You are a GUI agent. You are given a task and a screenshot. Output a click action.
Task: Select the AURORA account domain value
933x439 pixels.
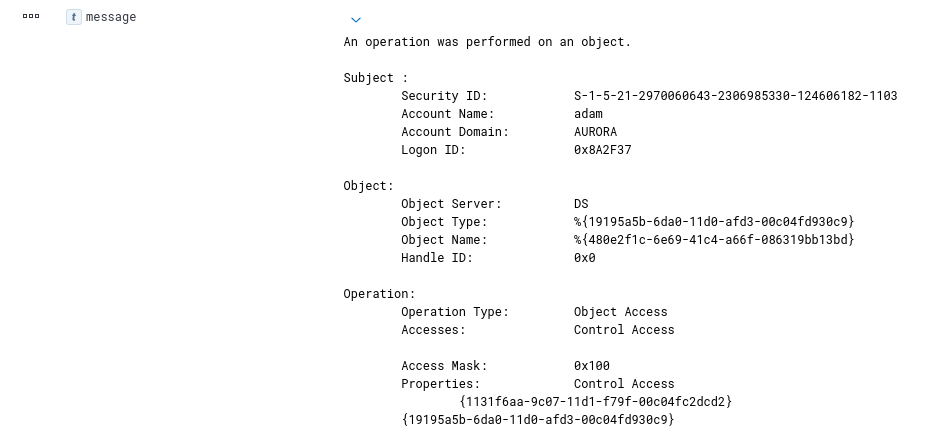point(596,131)
